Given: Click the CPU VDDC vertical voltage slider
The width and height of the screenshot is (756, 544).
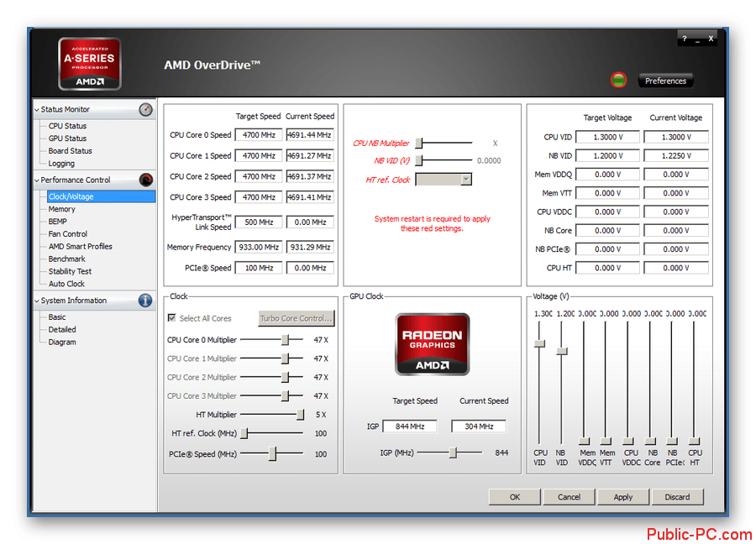Looking at the screenshot, I should (x=627, y=383).
